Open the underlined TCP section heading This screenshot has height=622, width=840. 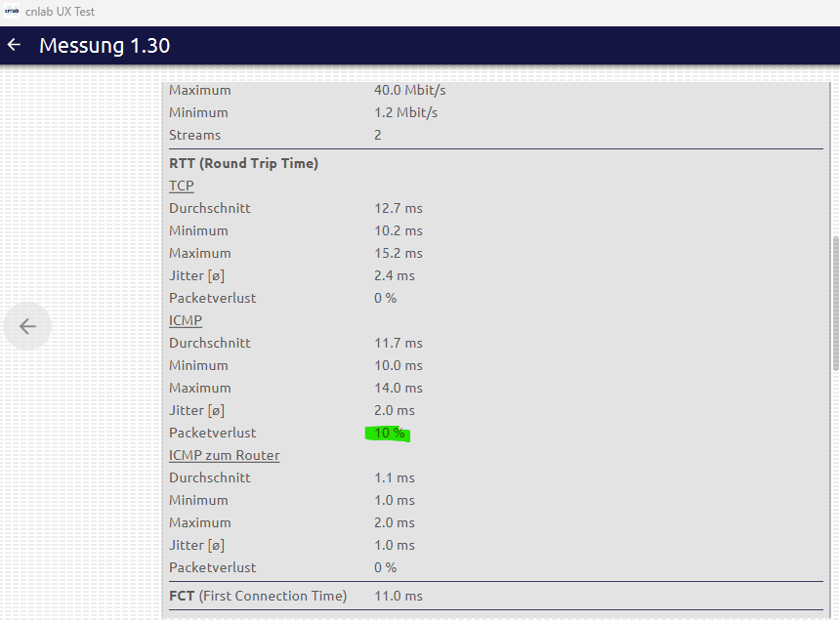[x=182, y=186]
